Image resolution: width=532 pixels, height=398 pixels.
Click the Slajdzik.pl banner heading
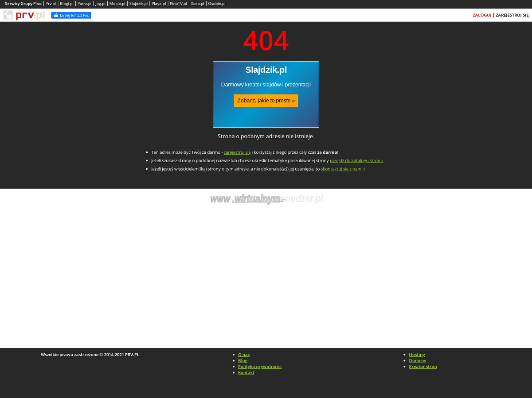pyautogui.click(x=266, y=70)
